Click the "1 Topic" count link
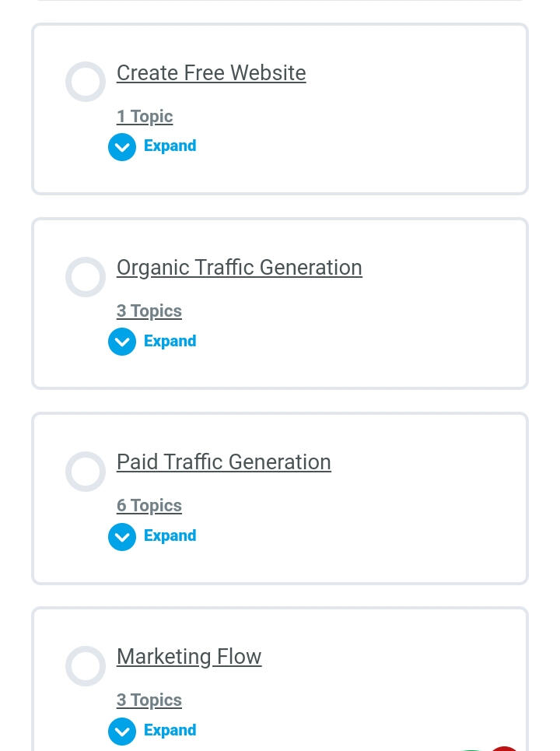 click(x=145, y=117)
